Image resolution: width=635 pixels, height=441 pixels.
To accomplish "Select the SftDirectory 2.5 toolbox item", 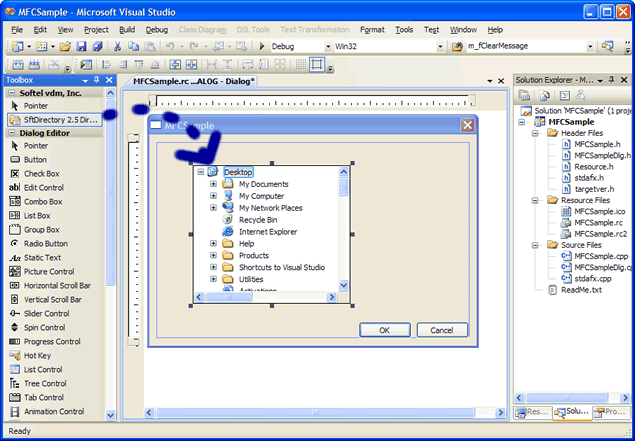I will (x=58, y=119).
